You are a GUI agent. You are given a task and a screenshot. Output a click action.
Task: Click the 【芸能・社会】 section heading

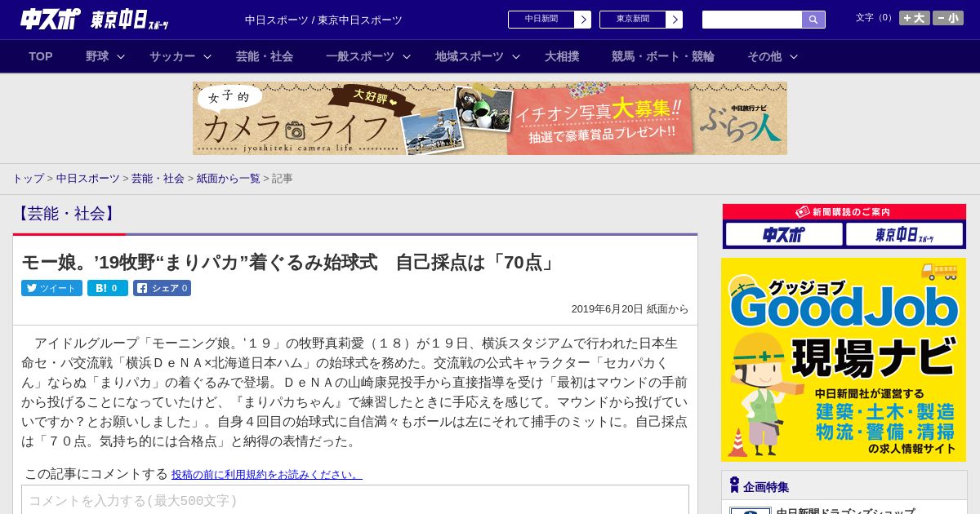[x=66, y=214]
